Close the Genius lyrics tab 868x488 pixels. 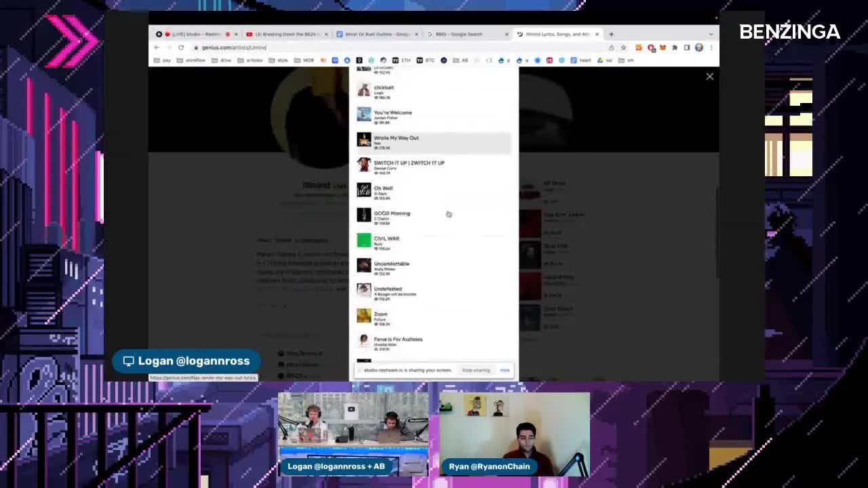coord(597,34)
